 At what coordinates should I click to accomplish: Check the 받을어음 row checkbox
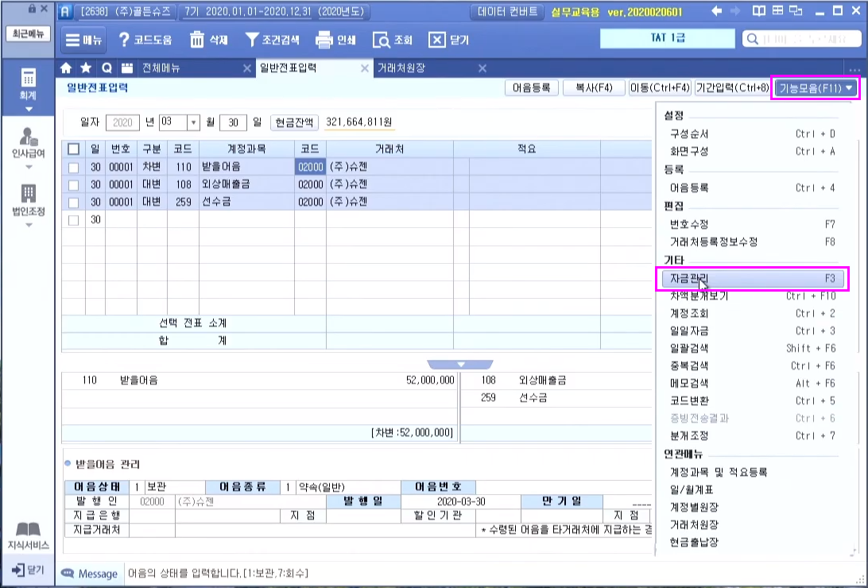[74, 167]
